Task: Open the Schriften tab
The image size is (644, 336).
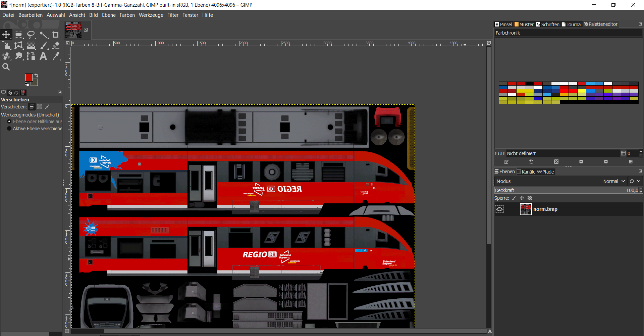Action: 547,25
